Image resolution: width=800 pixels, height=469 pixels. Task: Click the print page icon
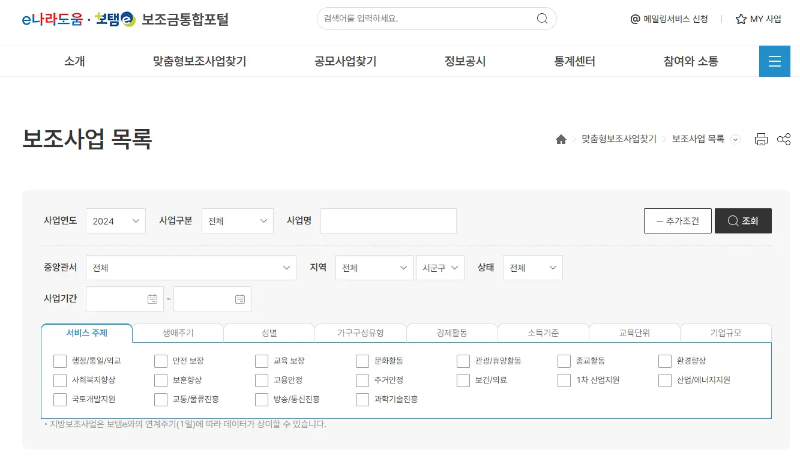(x=761, y=139)
